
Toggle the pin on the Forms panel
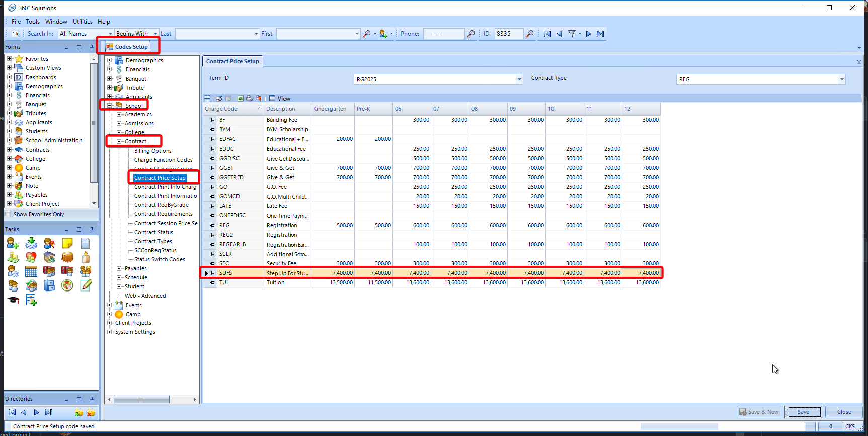point(92,47)
